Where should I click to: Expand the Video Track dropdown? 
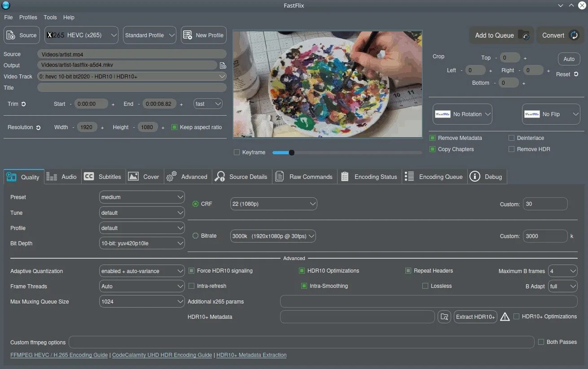132,77
